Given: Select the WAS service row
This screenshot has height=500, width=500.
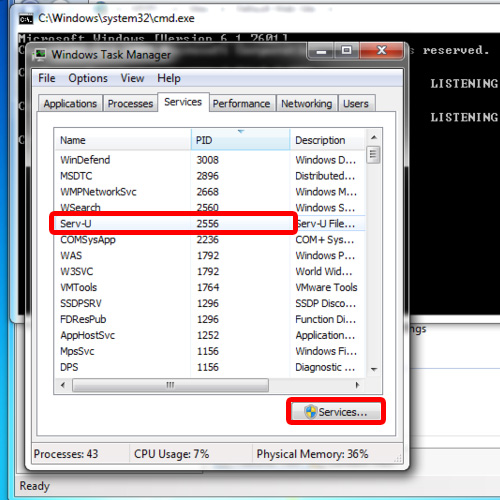Looking at the screenshot, I should tap(210, 256).
